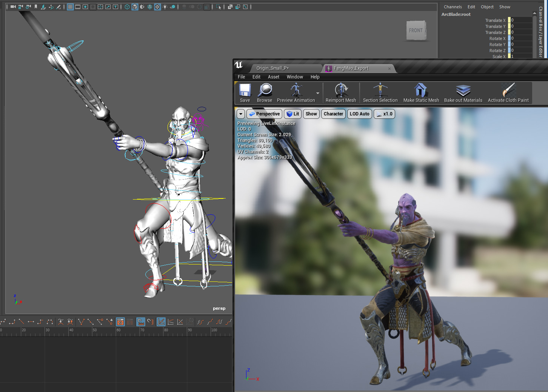Screen dimensions: 548x392
Task: Click the Make Static Mesh icon
Action: [421, 91]
